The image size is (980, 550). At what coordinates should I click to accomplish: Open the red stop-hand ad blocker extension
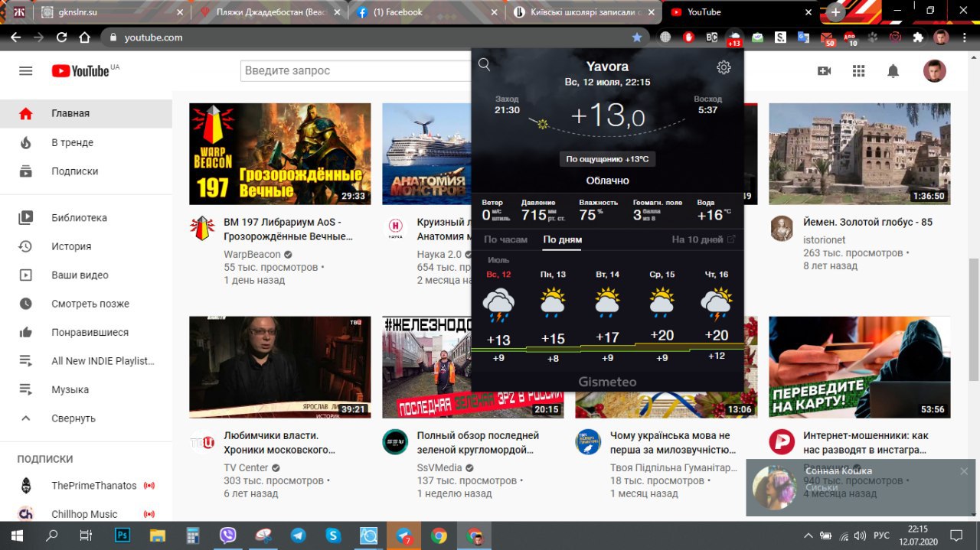(688, 37)
